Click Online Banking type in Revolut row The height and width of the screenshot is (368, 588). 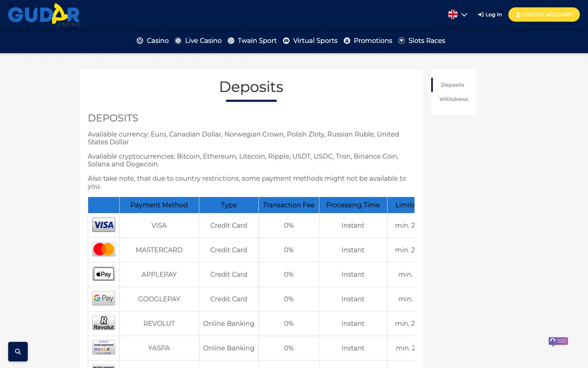[229, 323]
